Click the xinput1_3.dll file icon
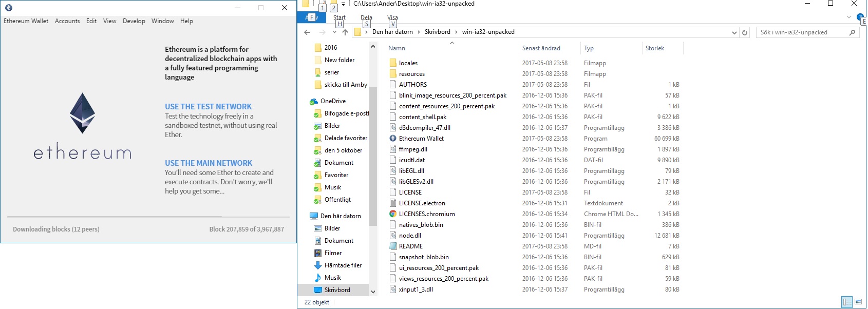This screenshot has width=868, height=309. pyautogui.click(x=393, y=289)
